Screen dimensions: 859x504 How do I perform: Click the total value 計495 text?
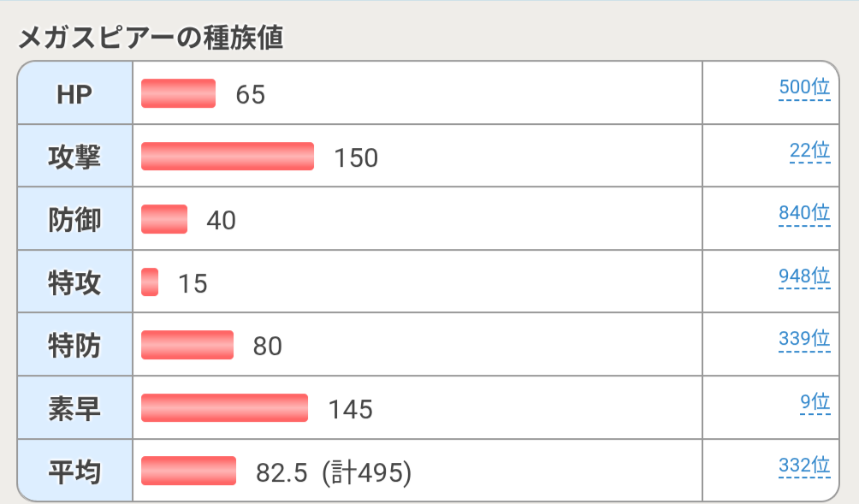[367, 472]
